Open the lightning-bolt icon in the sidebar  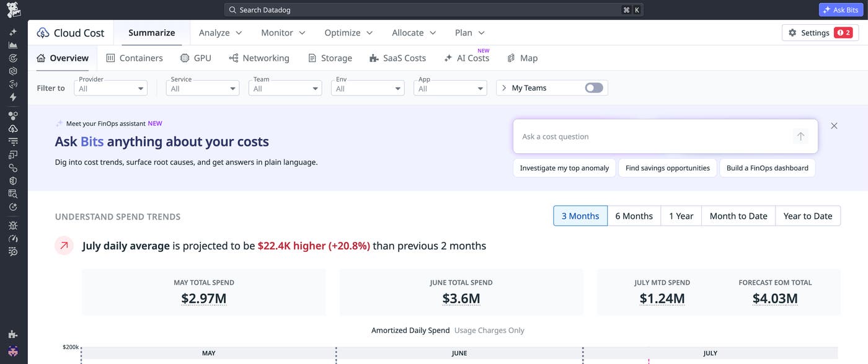click(x=13, y=97)
